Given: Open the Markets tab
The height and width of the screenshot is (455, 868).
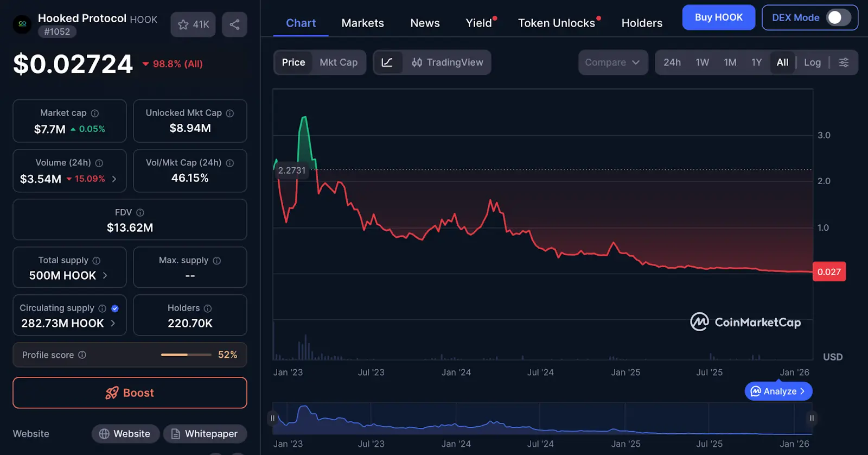Looking at the screenshot, I should pos(362,23).
